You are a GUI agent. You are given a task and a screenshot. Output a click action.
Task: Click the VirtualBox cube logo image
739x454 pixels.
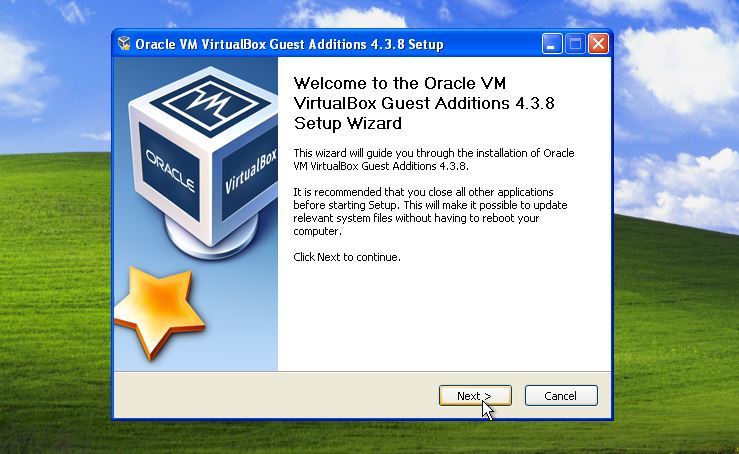[203, 163]
